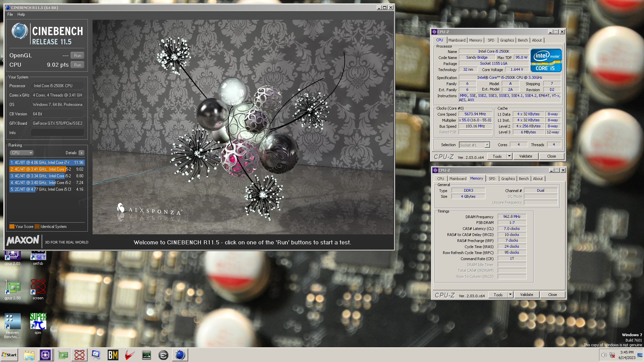
Task: Click the Start button
Action: (x=9, y=355)
